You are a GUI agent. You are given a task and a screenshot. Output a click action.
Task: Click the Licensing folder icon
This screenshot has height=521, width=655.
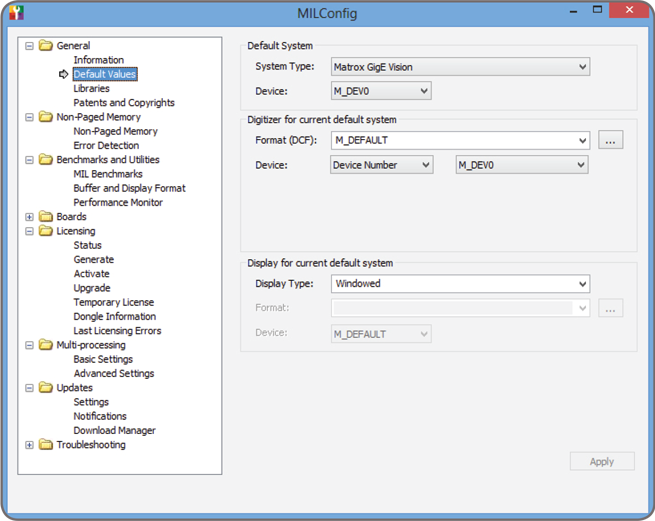(x=46, y=231)
